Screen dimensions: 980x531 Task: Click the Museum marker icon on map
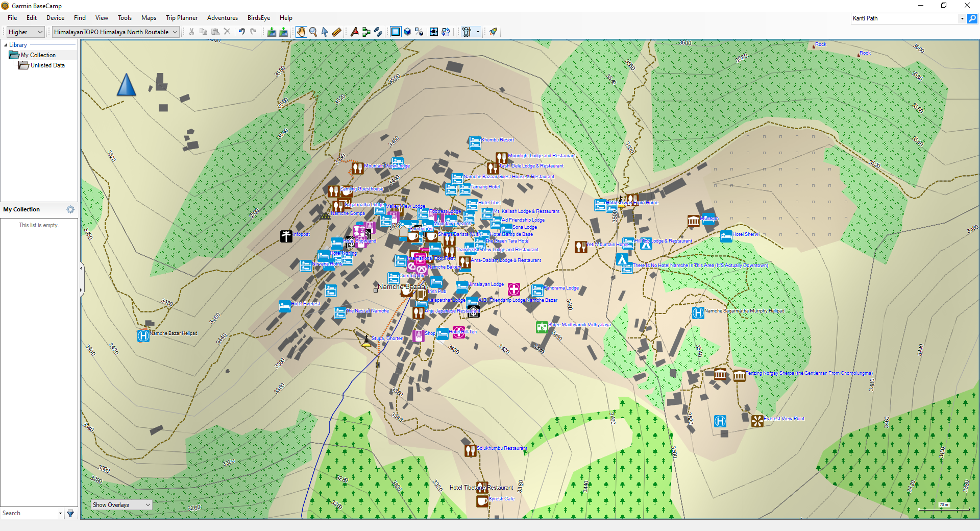[x=693, y=221]
